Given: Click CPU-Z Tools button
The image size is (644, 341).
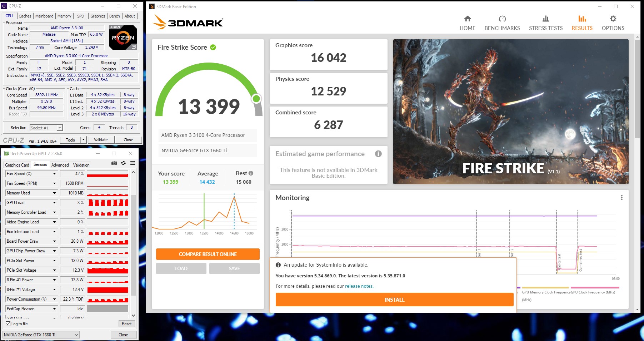Looking at the screenshot, I should 70,140.
